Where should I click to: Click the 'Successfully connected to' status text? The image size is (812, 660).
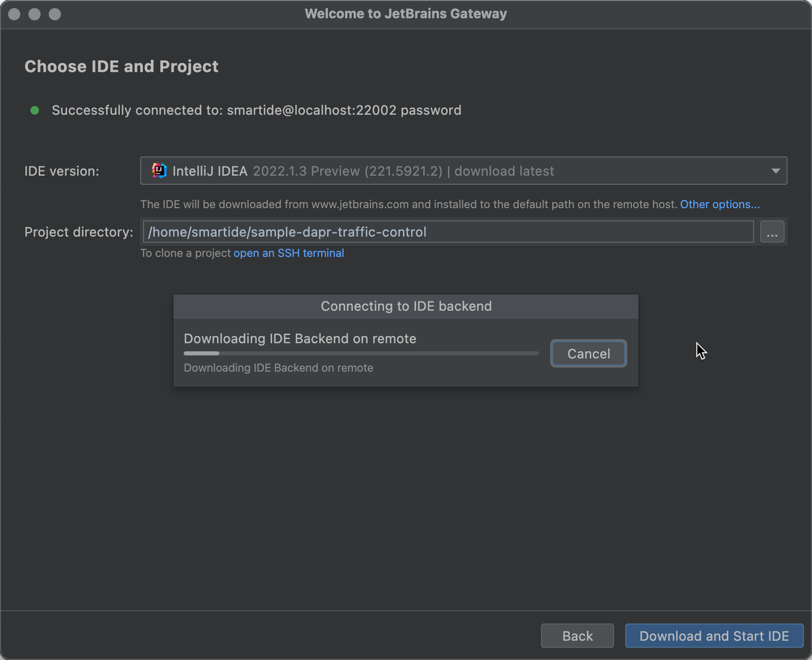(x=256, y=110)
